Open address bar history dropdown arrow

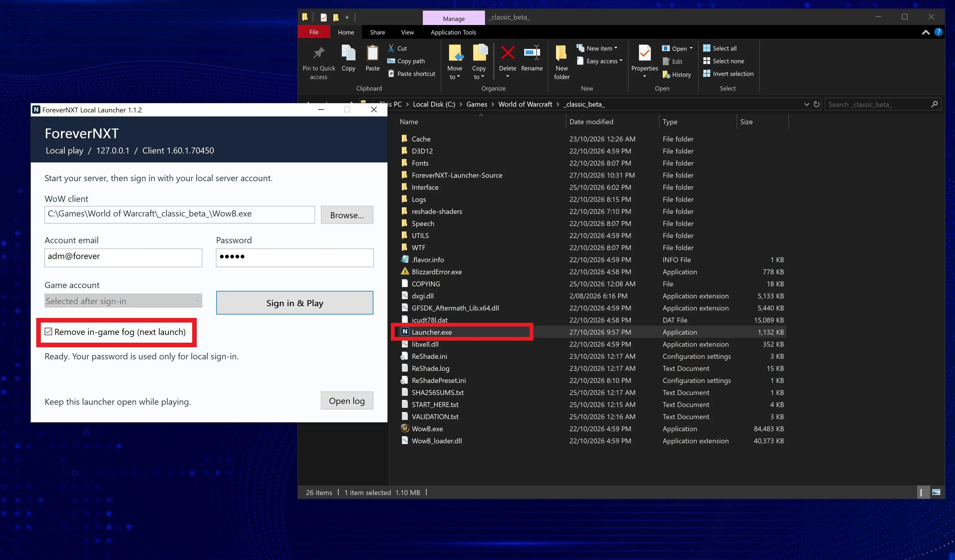(x=806, y=104)
